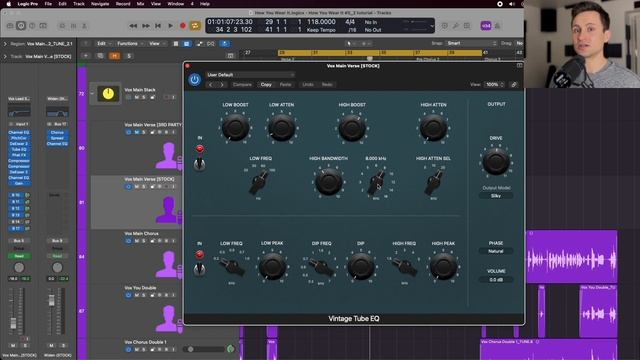Click the Dip knob

[361, 266]
